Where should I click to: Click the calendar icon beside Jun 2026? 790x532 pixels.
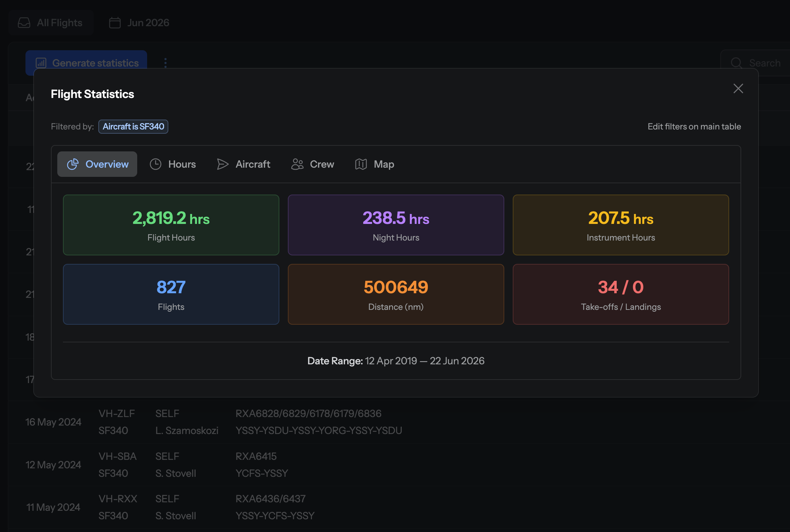click(x=115, y=23)
